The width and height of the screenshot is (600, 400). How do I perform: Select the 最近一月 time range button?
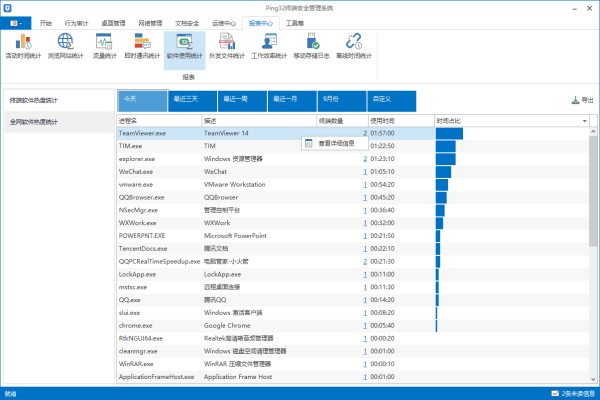tap(292, 101)
